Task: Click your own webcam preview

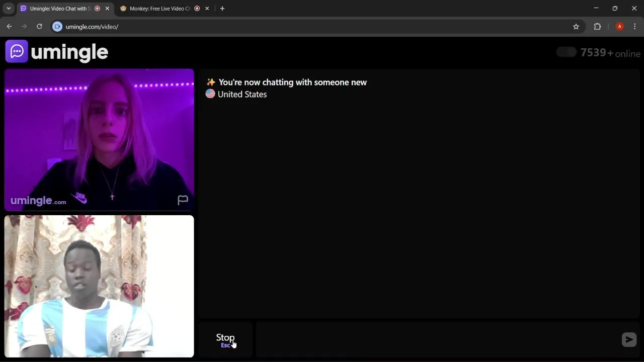Action: 99,286
